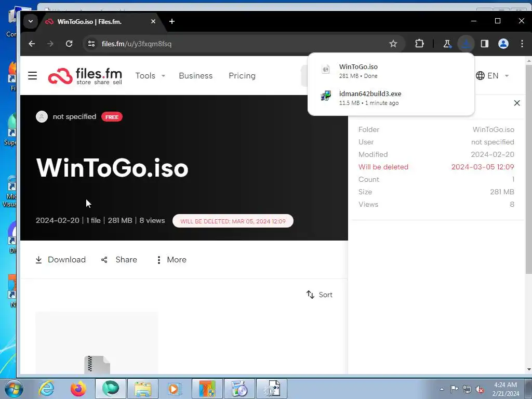This screenshot has height=399, width=532.
Task: Click the address bar URL field
Action: (237, 44)
